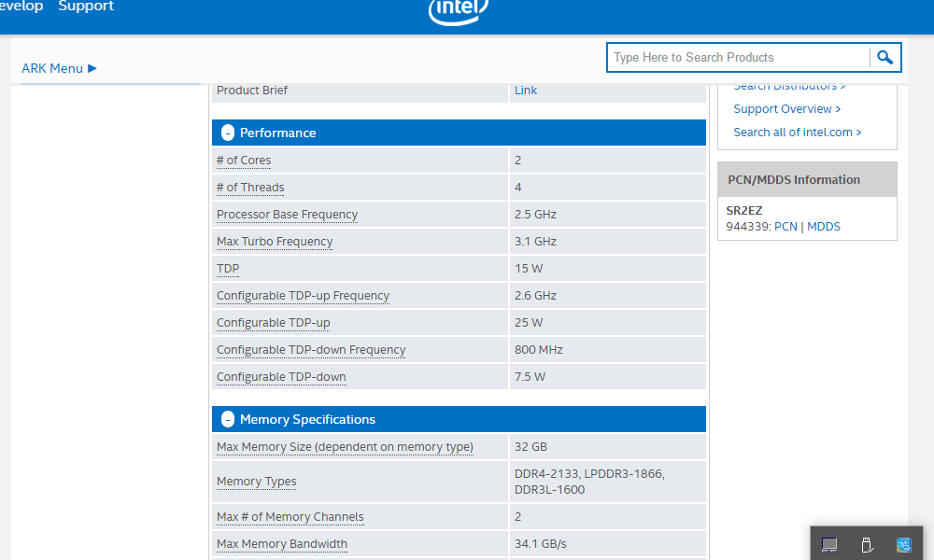Open the Develop menu
This screenshot has width=934, height=560.
tap(21, 6)
